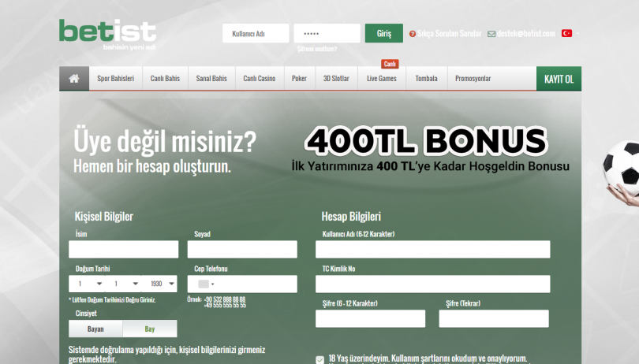Focus the Kullanıcı Adı login field
This screenshot has width=639, height=364.
[256, 33]
